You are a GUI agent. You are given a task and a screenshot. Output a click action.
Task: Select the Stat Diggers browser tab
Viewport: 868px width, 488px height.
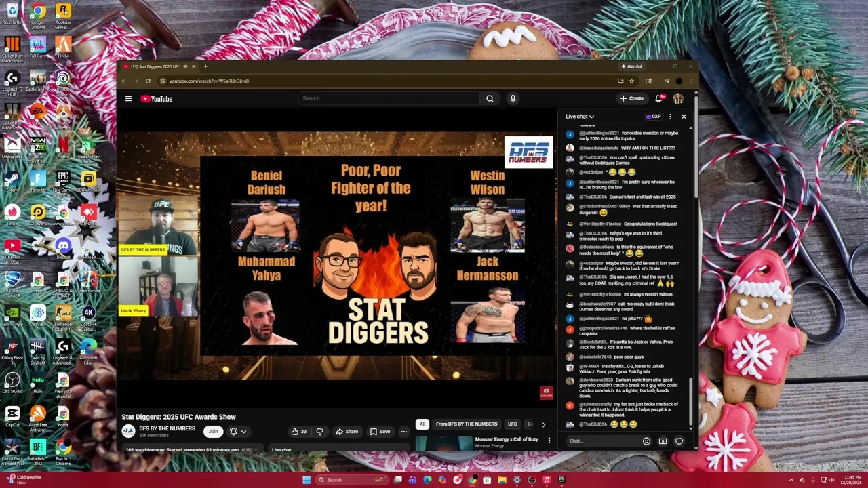159,66
